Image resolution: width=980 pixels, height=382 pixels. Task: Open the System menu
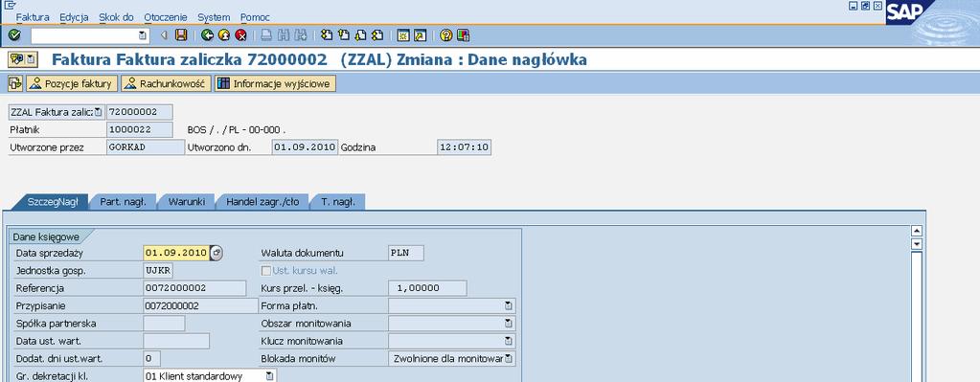click(214, 17)
